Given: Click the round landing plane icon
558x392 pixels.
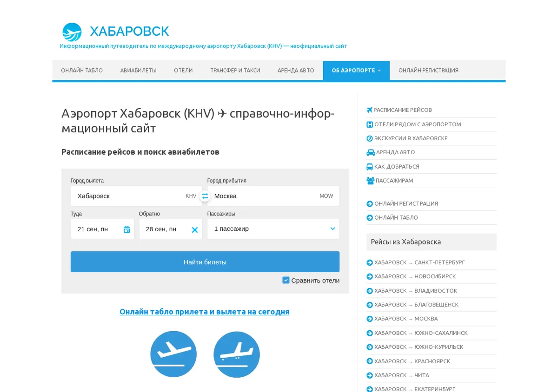Looking at the screenshot, I should (x=237, y=354).
